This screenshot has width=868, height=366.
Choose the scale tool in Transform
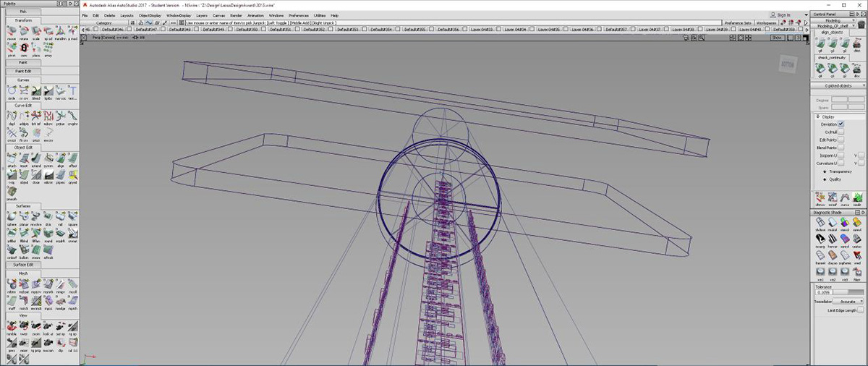(36, 32)
